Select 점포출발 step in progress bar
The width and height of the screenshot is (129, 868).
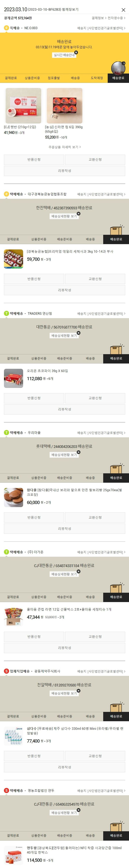[54, 78]
